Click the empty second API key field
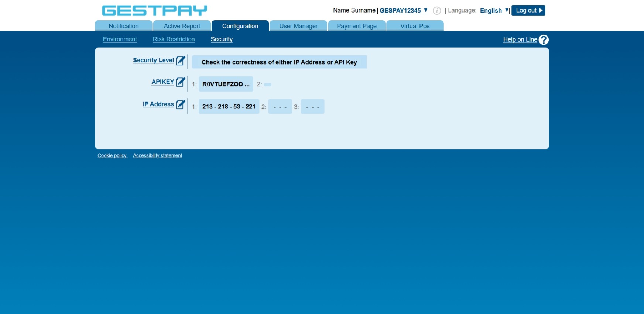 (x=268, y=84)
